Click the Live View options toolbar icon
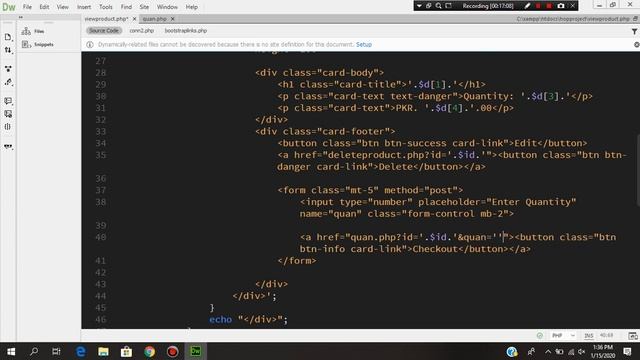 (x=8, y=69)
